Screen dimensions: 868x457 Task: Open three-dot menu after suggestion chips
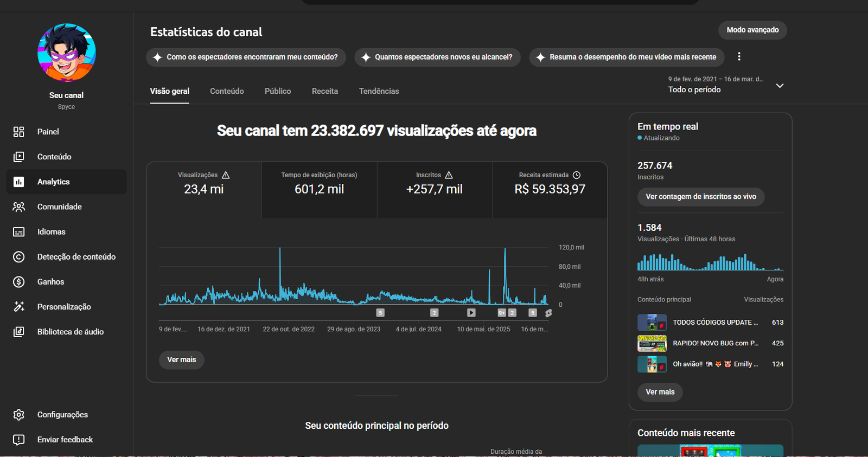739,57
